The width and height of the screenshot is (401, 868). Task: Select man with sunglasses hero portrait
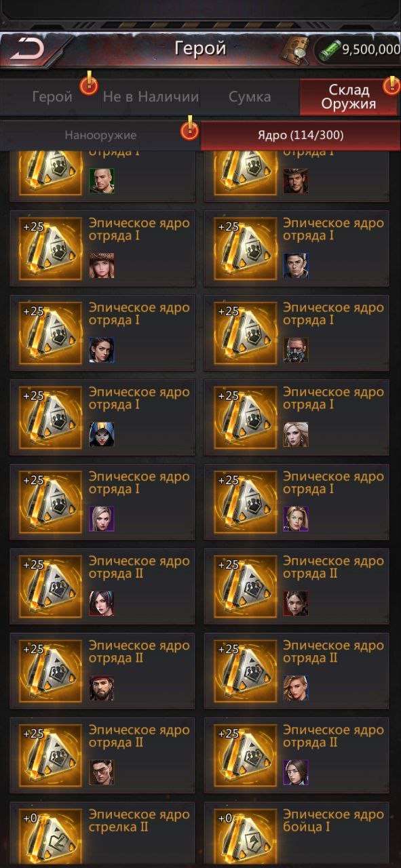click(102, 772)
